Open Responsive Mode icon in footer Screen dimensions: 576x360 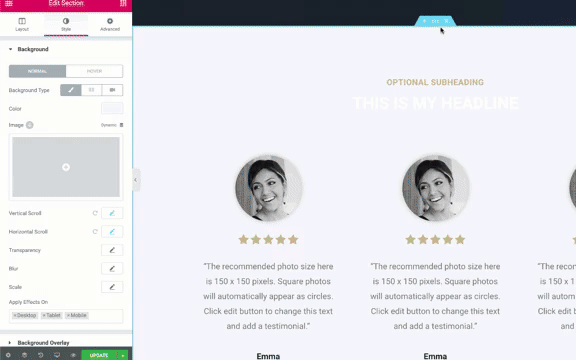point(57,355)
